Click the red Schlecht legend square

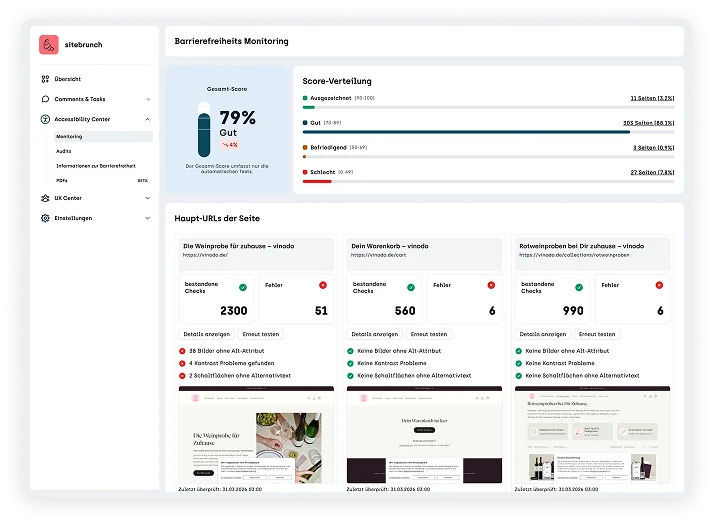click(305, 172)
